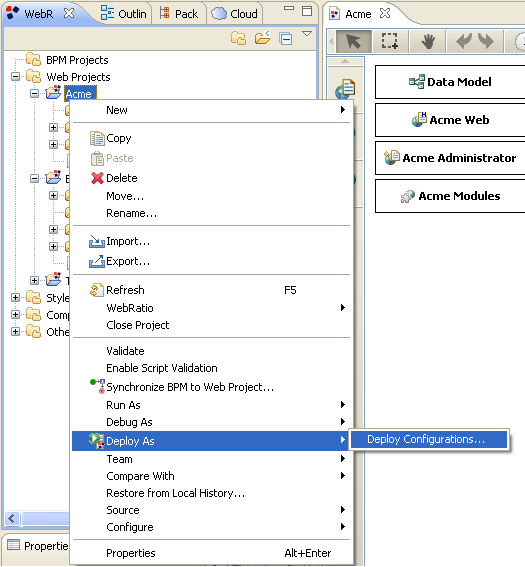Activate the hand pan tool
This screenshot has height=567, width=525.
(x=427, y=41)
